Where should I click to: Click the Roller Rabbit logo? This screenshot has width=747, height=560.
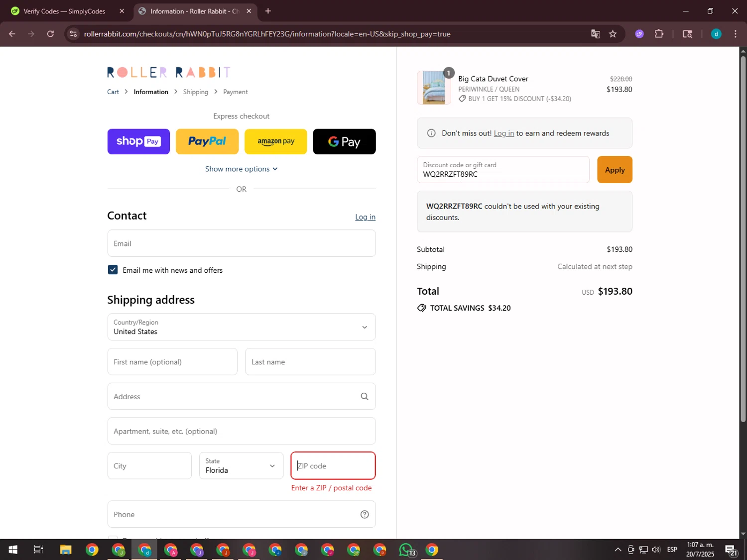coord(168,72)
